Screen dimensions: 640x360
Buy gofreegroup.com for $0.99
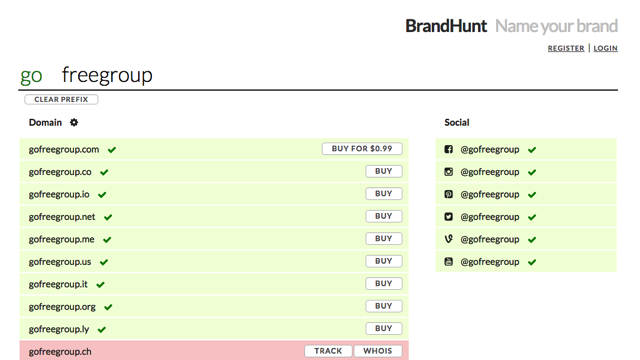[362, 149]
